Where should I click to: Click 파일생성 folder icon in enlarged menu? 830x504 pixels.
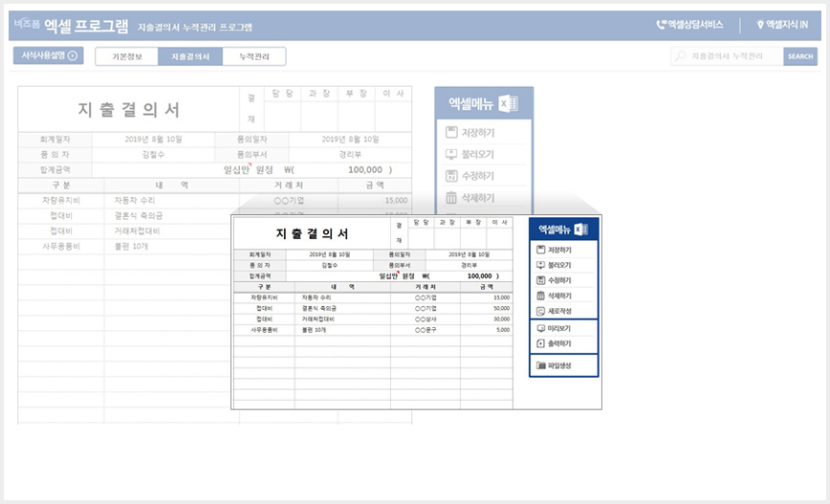(x=540, y=365)
